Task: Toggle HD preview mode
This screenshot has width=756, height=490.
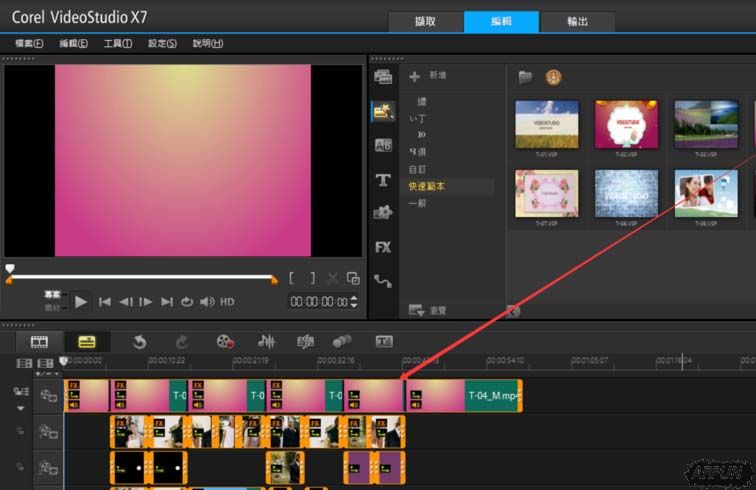Action: tap(227, 302)
